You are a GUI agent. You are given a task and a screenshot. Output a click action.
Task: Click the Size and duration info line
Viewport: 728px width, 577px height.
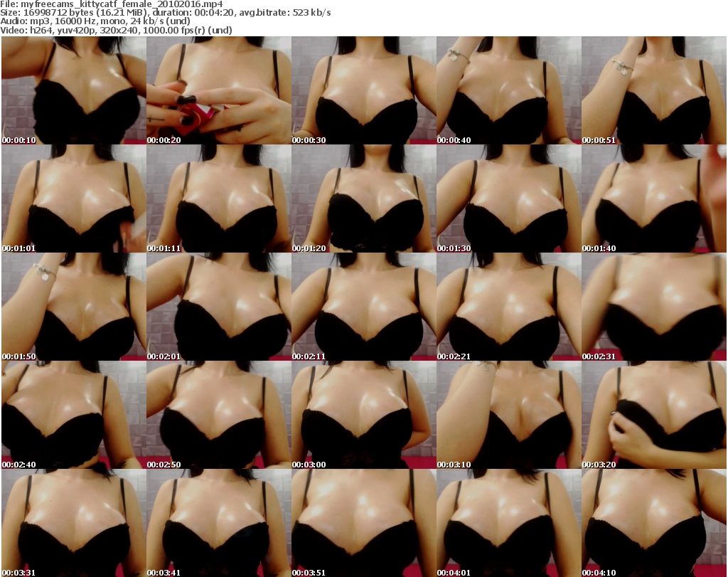166,13
